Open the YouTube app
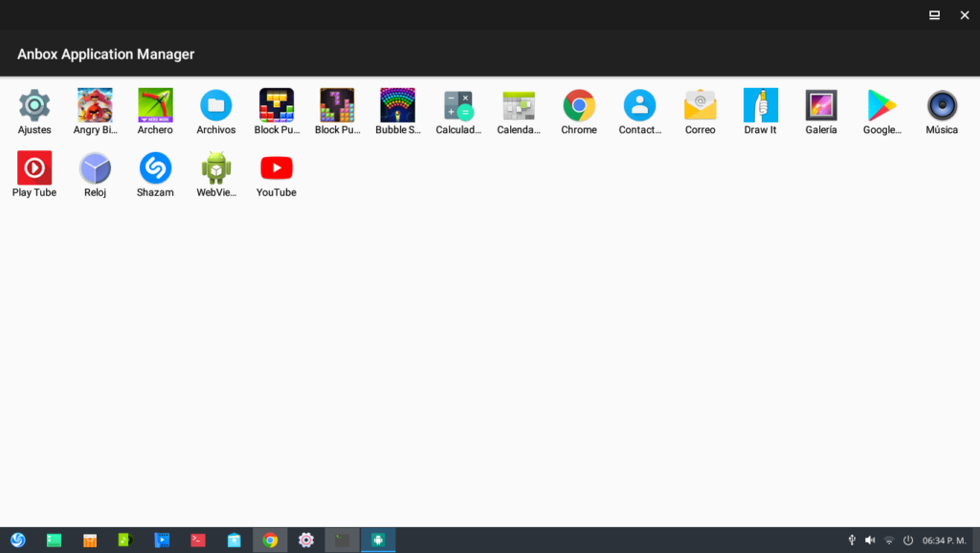The height and width of the screenshot is (553, 980). click(277, 169)
